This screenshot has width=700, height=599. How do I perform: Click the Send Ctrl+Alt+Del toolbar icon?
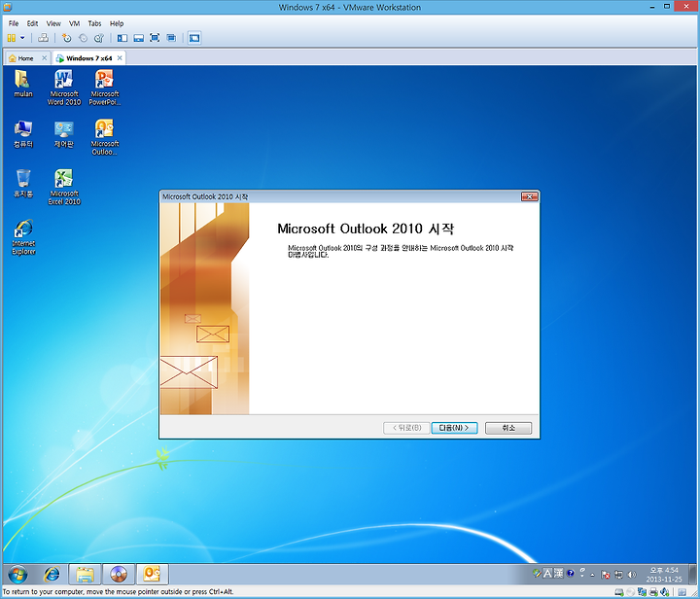[43, 38]
